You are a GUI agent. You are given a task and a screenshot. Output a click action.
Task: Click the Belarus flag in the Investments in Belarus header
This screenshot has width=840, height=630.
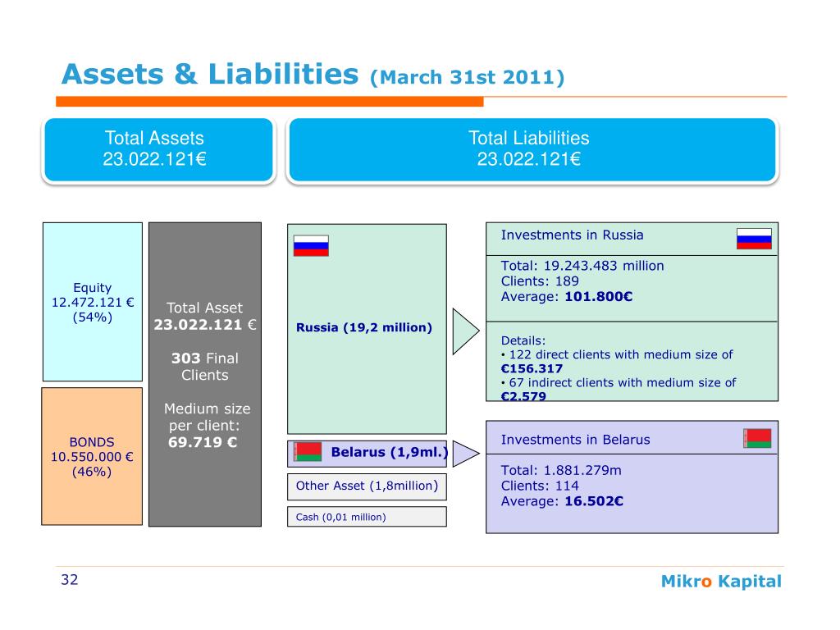[757, 438]
